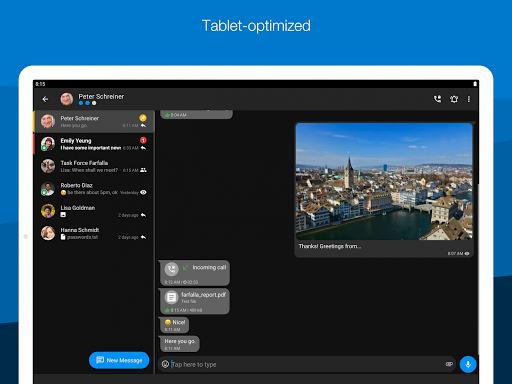Click the thumbs-up 8:04 AM message bubble
This screenshot has width=512, height=384.
pos(196,114)
